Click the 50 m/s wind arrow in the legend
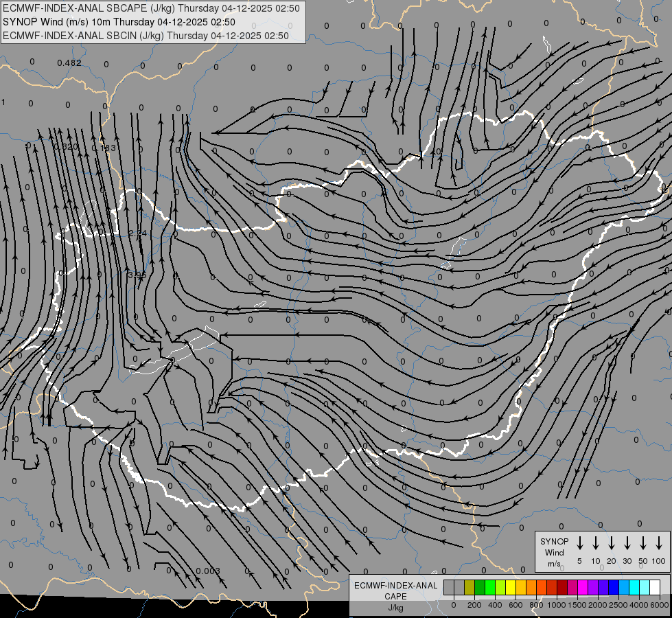The height and width of the screenshot is (618, 672). (643, 543)
